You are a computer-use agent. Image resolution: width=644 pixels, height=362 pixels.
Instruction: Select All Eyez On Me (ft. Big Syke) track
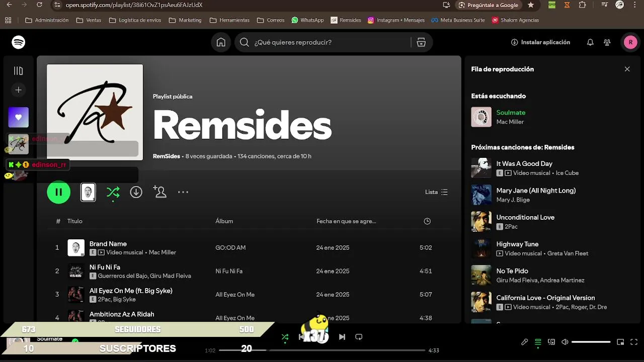(131, 291)
